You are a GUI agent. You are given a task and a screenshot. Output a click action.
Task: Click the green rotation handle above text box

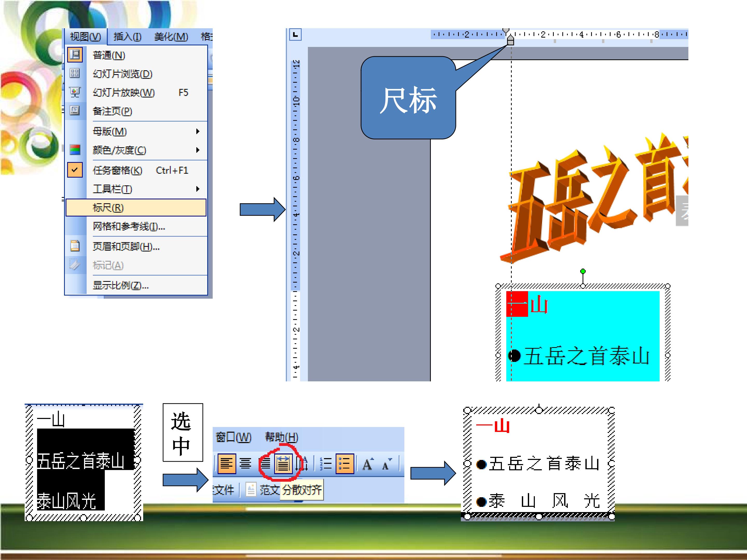pos(583,271)
